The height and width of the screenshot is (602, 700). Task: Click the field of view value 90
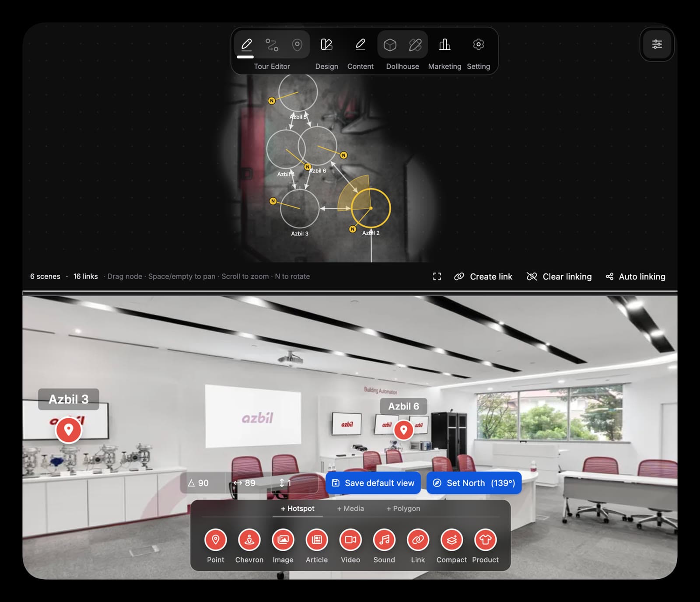pos(203,483)
